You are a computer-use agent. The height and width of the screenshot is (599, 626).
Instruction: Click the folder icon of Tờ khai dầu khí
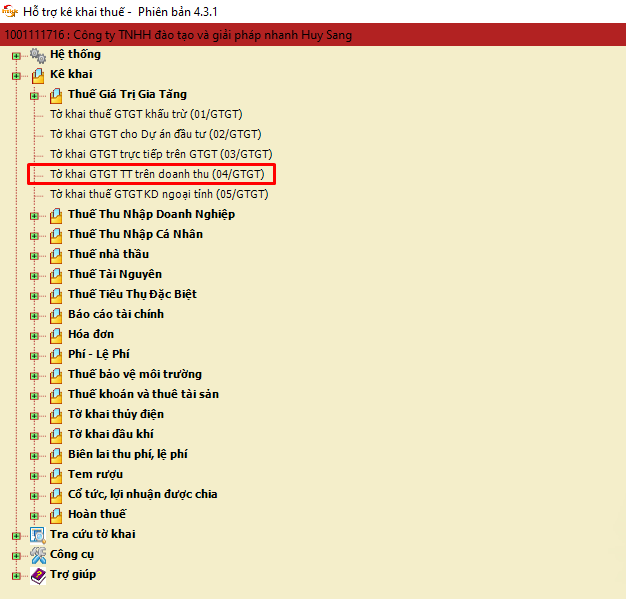click(56, 436)
